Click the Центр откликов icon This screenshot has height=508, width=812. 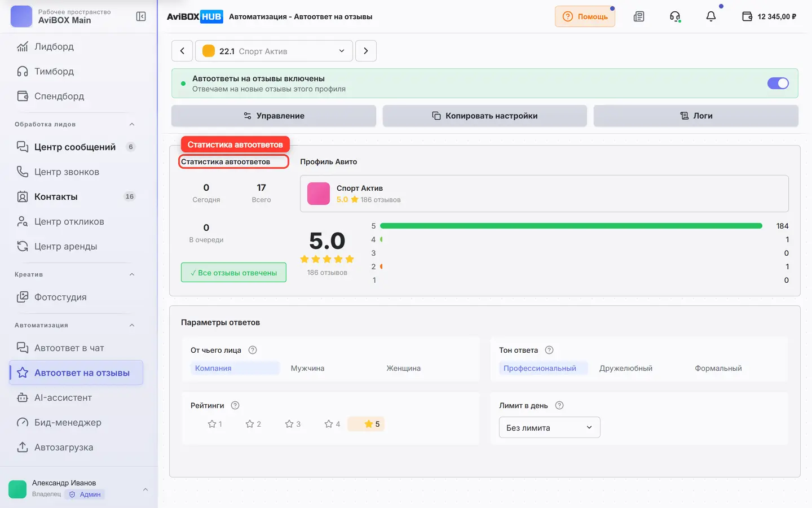(23, 221)
